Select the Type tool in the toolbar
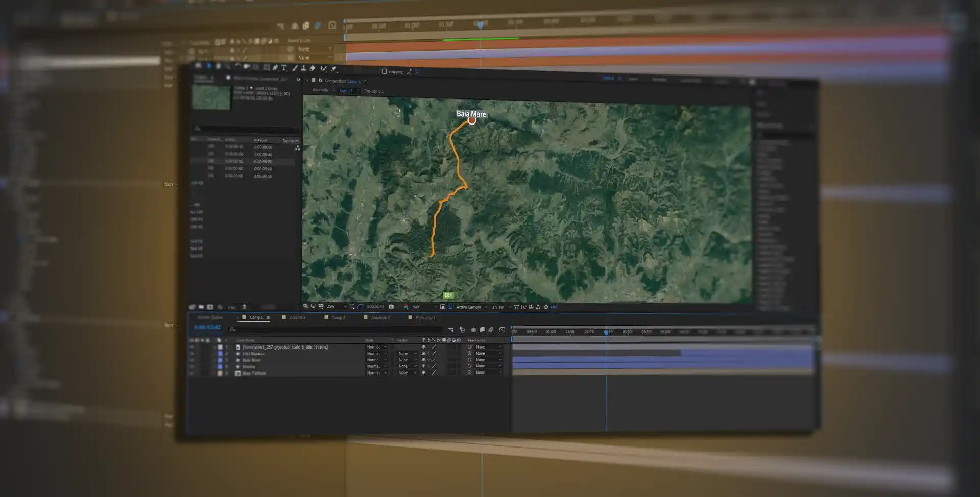 coord(284,68)
